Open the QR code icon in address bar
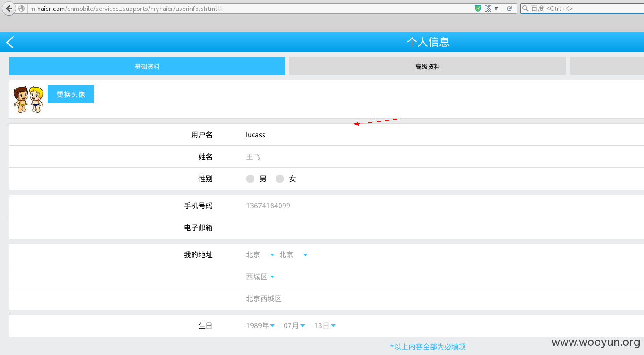The width and height of the screenshot is (644, 355). point(488,9)
